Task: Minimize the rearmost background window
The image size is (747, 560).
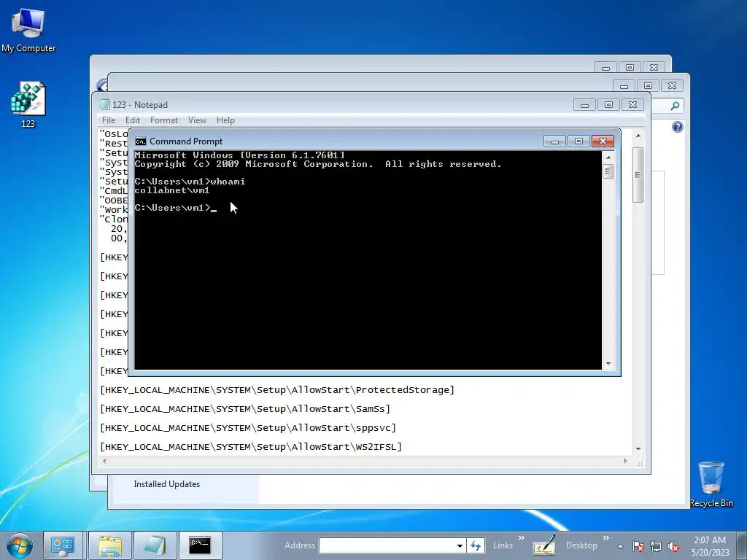Action: click(605, 68)
